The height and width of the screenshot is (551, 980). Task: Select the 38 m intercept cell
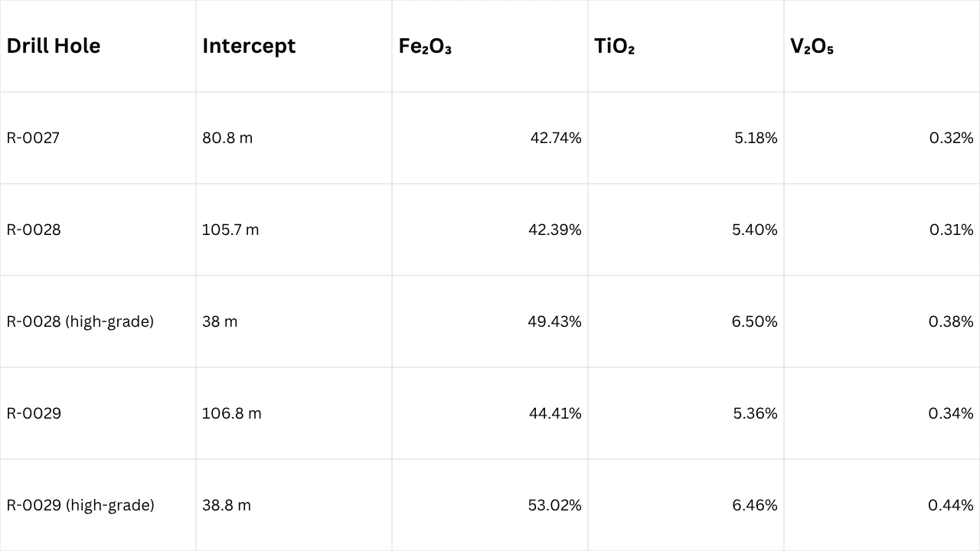click(220, 321)
